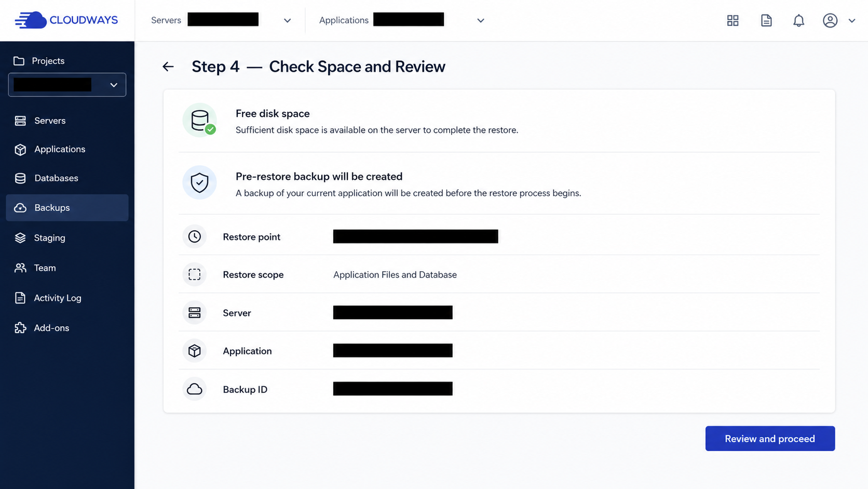Image resolution: width=868 pixels, height=489 pixels.
Task: Expand the Servers dropdown chevron
Action: coord(287,21)
